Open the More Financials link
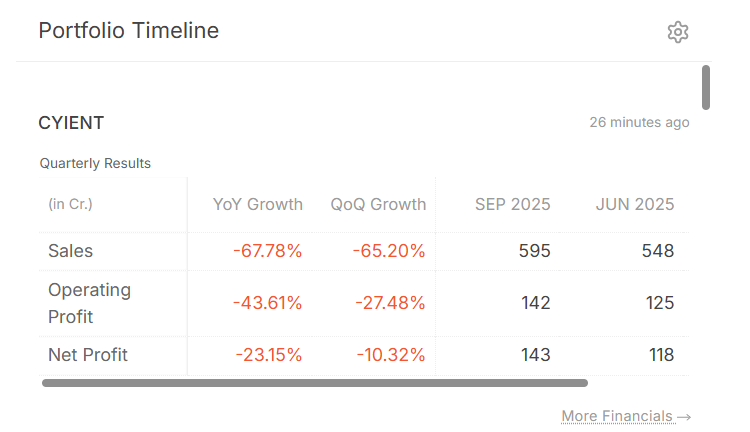Screen dimensions: 750x432 click(626, 416)
